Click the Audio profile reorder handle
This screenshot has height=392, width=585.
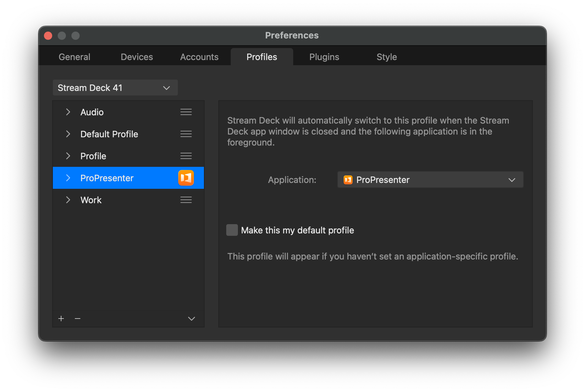pyautogui.click(x=186, y=112)
